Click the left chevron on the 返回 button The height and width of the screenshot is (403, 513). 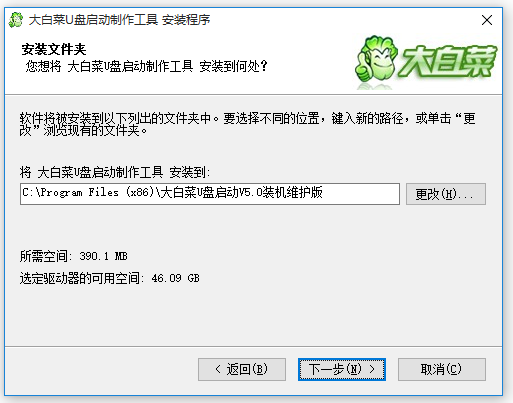[x=218, y=369]
